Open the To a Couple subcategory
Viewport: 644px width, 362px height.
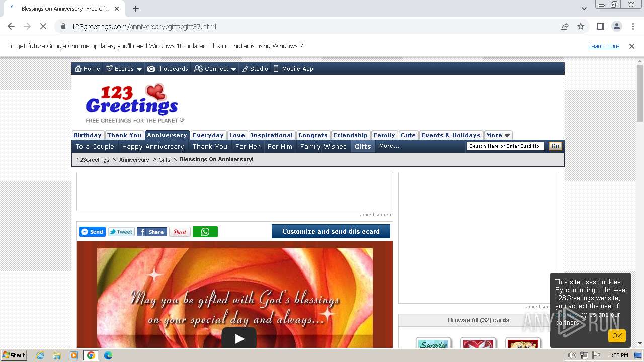(95, 146)
